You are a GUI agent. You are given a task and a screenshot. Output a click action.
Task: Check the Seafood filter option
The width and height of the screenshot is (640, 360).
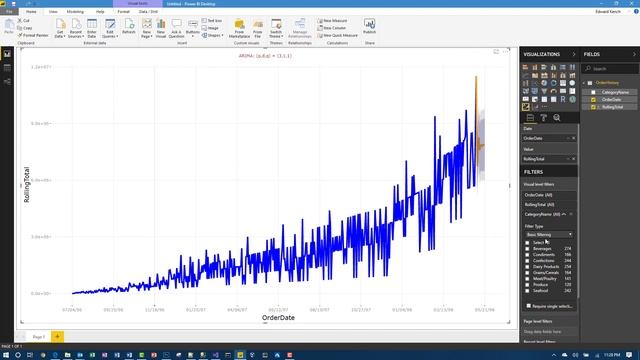click(527, 291)
